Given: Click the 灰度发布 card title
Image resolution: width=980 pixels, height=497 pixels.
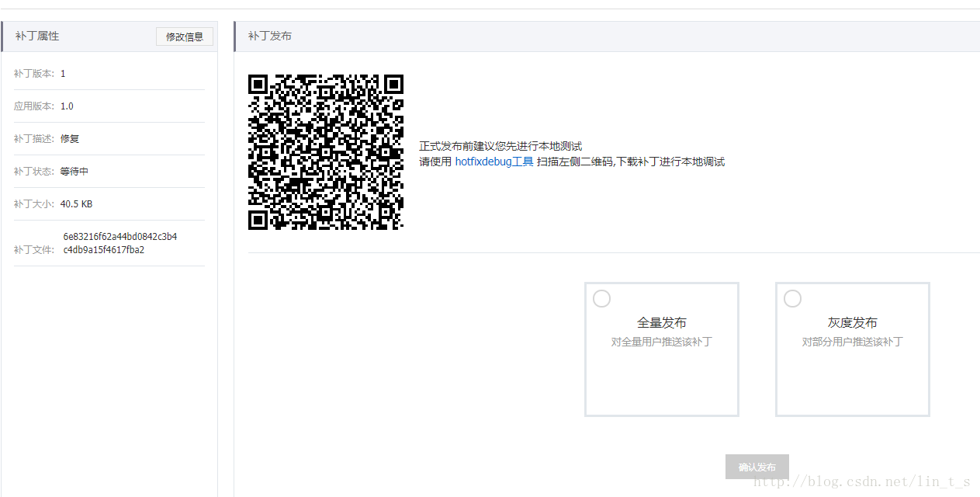Looking at the screenshot, I should click(853, 323).
